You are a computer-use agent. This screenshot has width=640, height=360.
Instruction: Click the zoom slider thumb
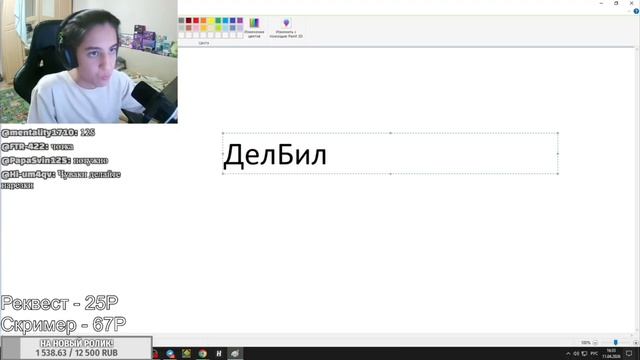pos(616,342)
